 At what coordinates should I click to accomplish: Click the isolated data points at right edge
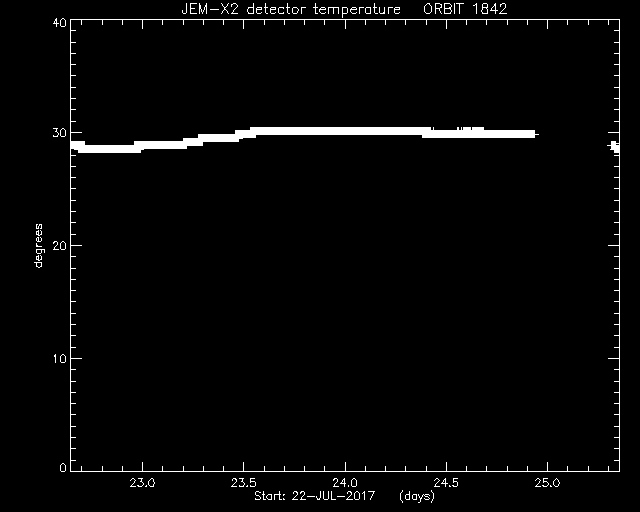click(x=615, y=147)
